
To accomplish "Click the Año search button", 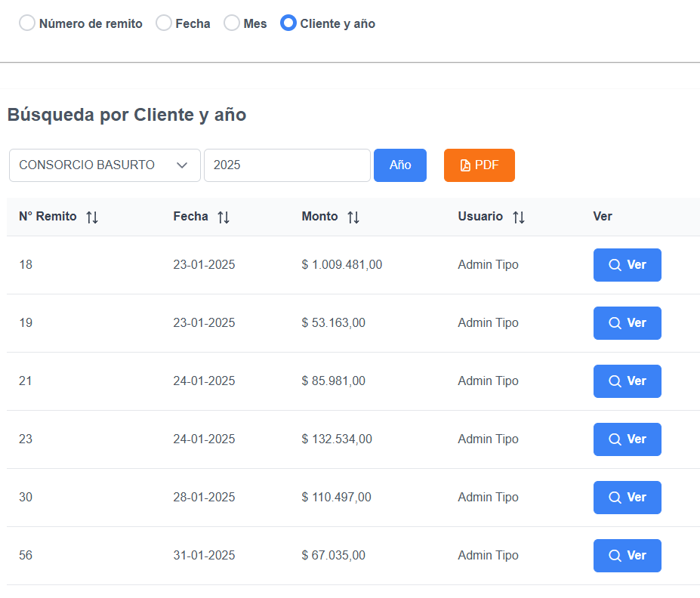I will (400, 165).
